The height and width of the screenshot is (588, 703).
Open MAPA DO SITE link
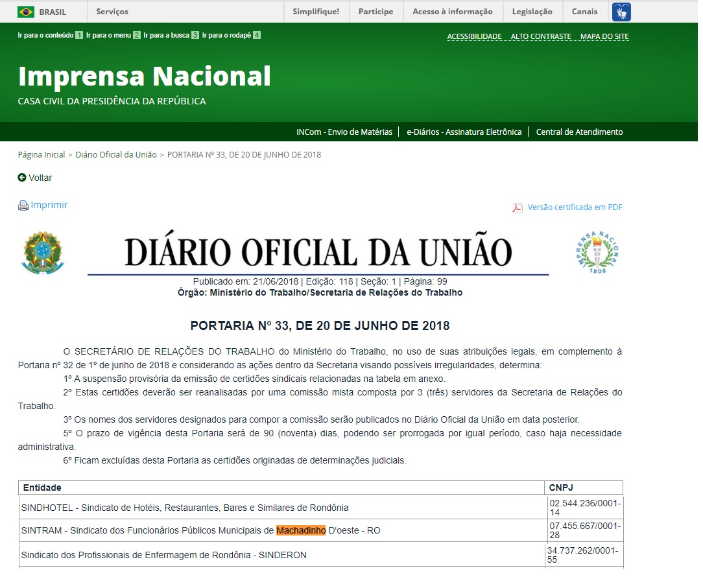[604, 36]
